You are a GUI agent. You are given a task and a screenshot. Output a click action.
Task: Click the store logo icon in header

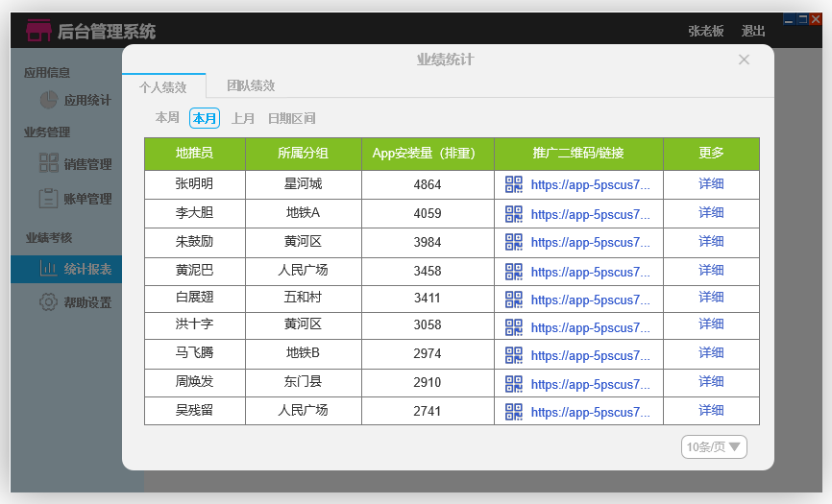38,30
